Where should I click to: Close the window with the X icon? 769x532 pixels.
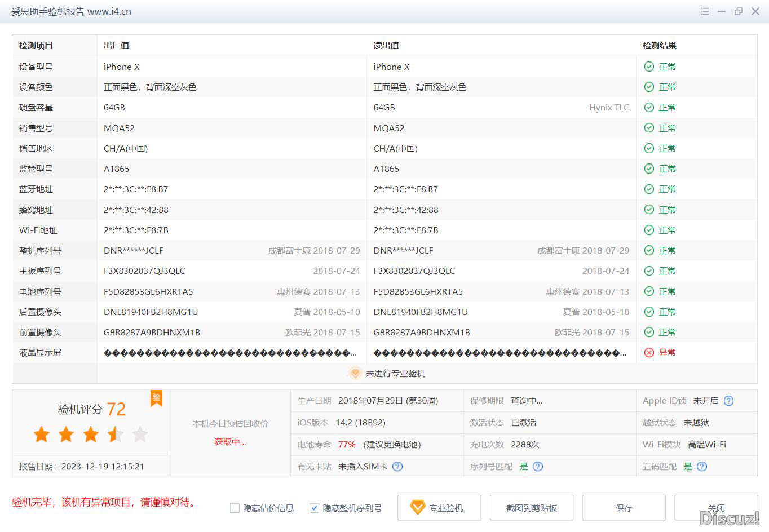(755, 11)
